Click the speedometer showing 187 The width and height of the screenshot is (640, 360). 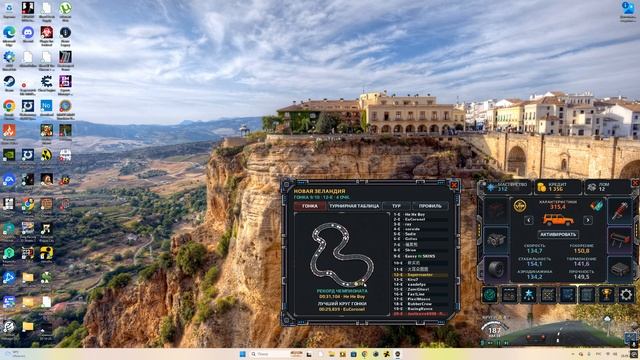point(494,330)
